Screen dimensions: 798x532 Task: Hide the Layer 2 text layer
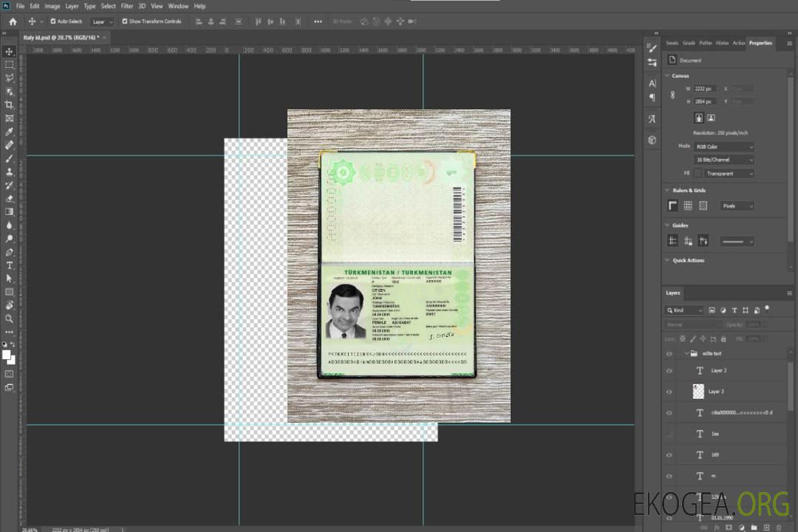[x=669, y=371]
